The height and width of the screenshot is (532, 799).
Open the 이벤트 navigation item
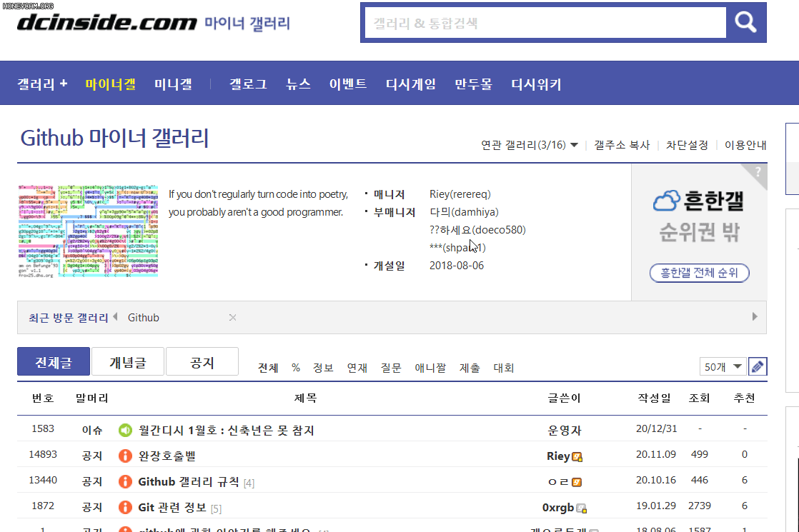point(348,84)
